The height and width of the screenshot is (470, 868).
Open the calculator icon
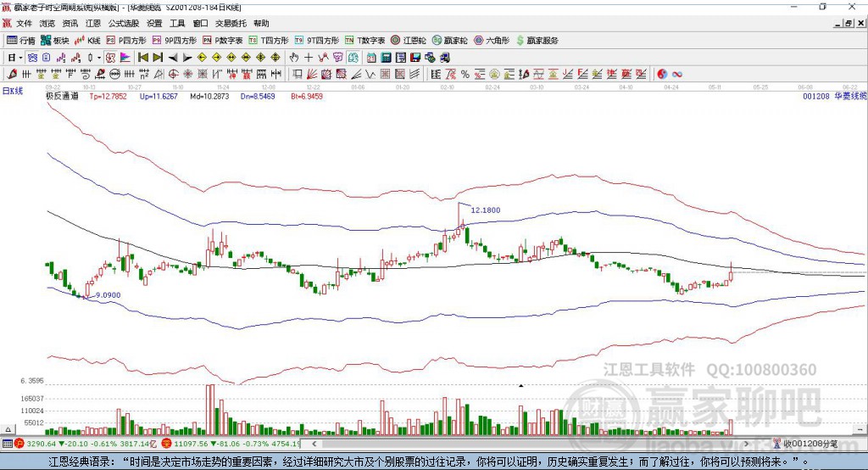tap(387, 58)
